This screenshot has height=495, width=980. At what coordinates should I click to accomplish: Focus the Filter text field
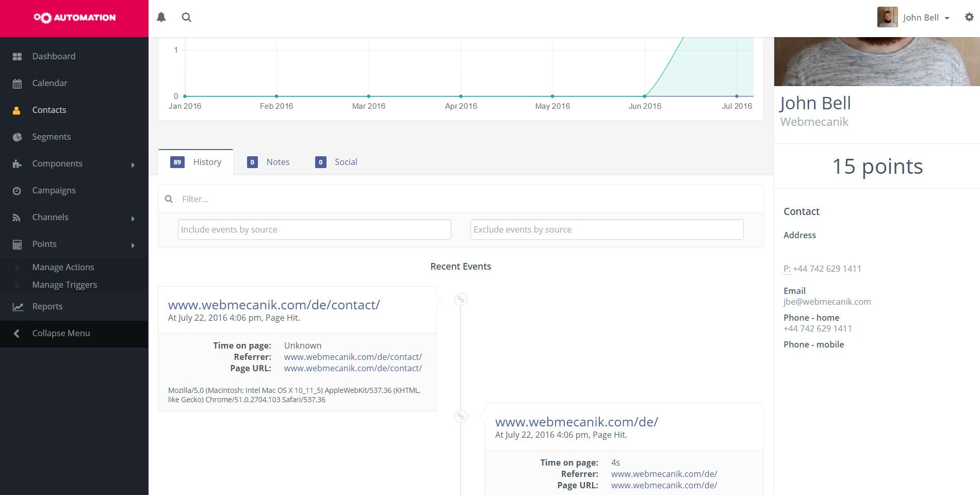coord(470,199)
